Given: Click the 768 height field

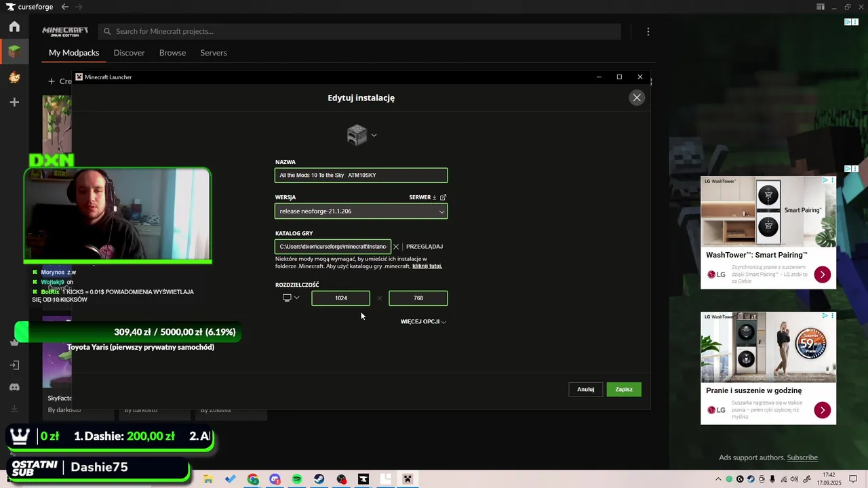Looking at the screenshot, I should click(418, 298).
